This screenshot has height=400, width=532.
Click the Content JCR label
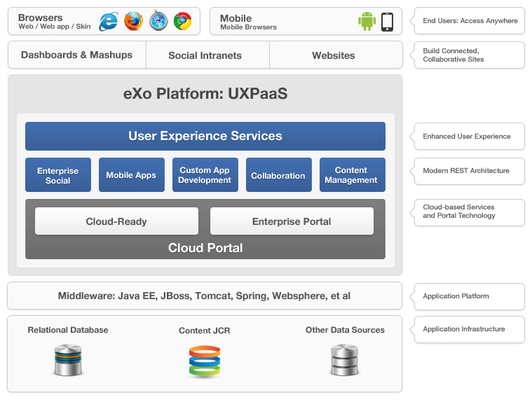click(205, 331)
